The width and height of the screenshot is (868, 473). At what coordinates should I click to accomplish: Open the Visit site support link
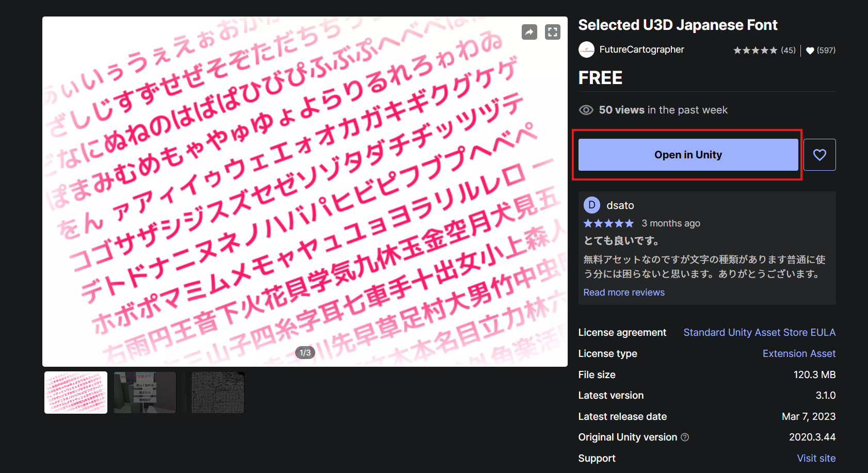point(816,459)
